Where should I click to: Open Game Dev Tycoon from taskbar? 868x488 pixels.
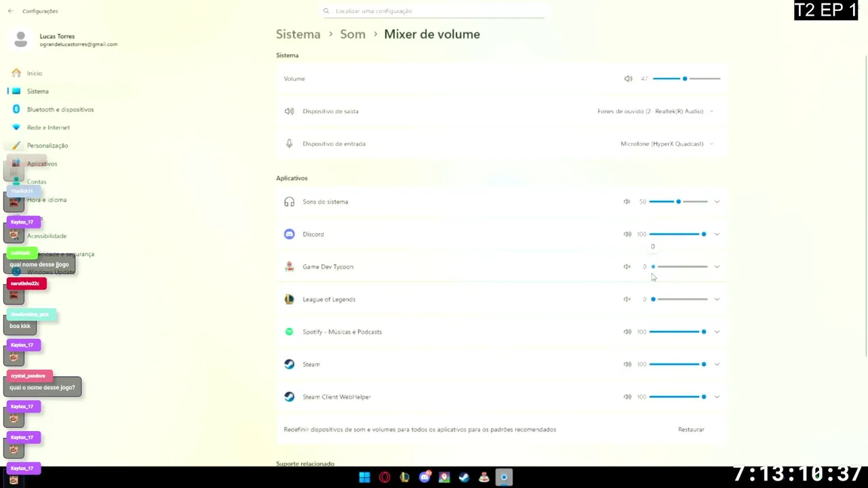tap(484, 477)
